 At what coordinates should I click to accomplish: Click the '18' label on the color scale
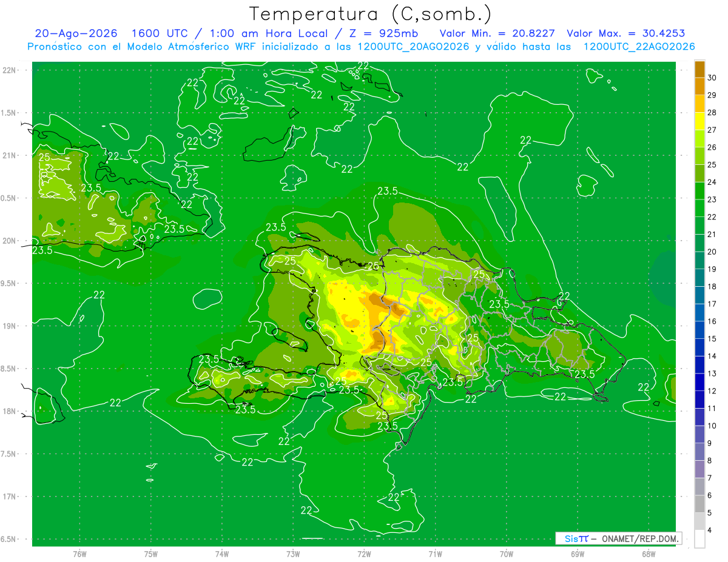(712, 287)
